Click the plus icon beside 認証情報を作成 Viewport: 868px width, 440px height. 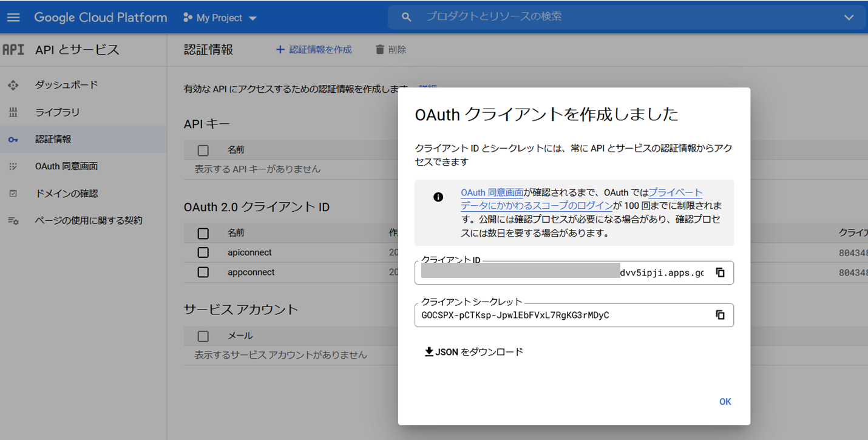point(280,50)
